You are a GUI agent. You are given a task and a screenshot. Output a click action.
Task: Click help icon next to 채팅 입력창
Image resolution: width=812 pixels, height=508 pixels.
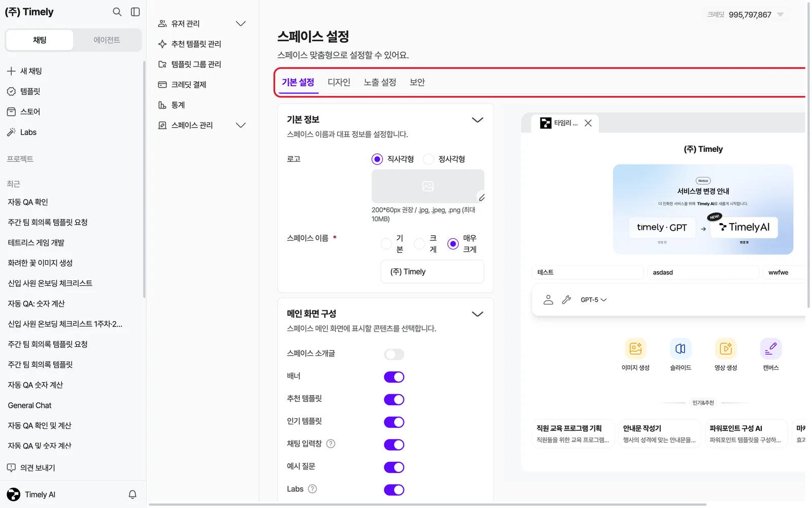tap(331, 443)
